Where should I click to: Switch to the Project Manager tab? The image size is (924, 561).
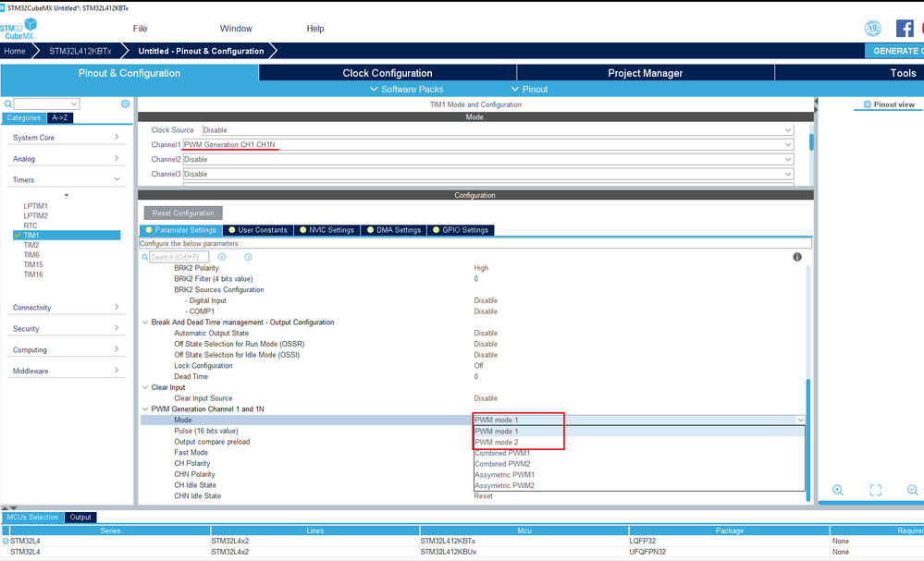click(646, 73)
